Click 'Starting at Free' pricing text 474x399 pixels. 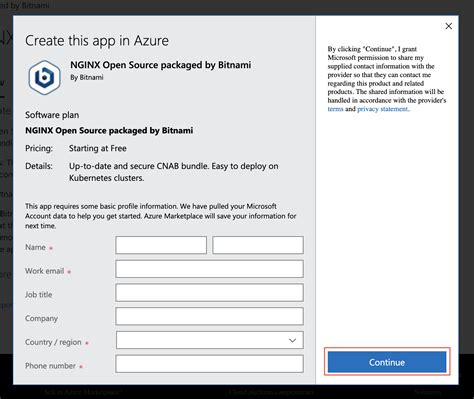98,148
